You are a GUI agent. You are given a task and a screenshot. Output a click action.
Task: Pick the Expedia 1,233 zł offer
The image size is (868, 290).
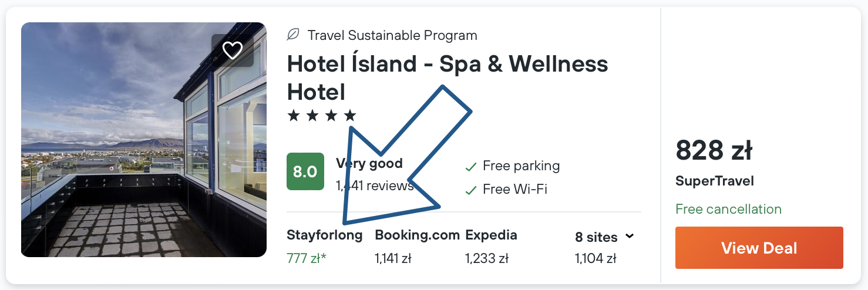click(491, 247)
